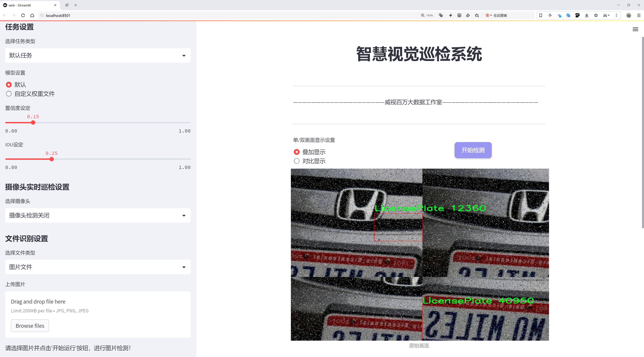Expand the 摄像头检测关闭 camera dropdown

coord(98,215)
